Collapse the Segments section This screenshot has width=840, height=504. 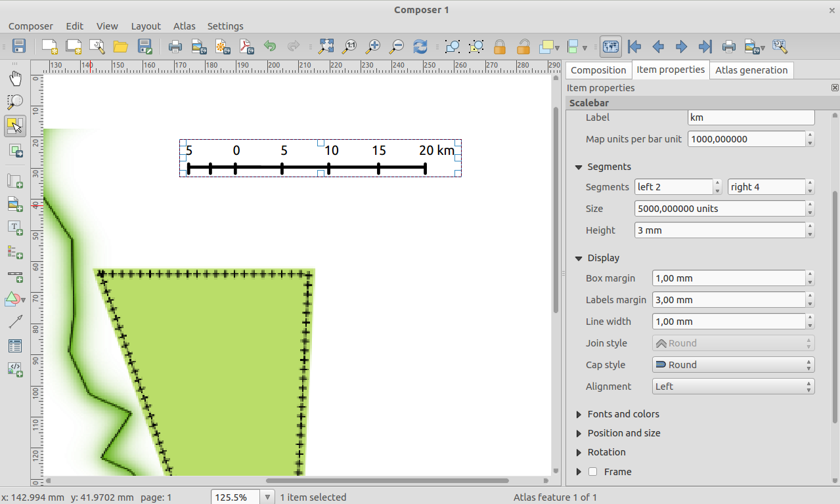(579, 167)
